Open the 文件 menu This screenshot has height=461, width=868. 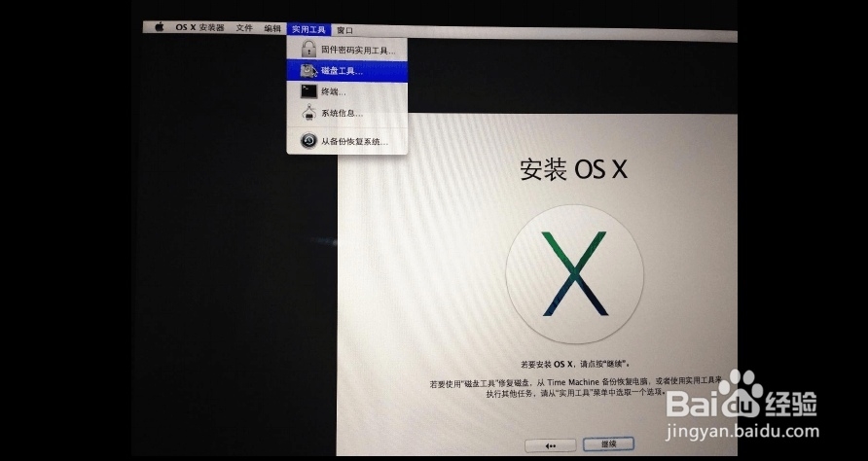coord(244,28)
